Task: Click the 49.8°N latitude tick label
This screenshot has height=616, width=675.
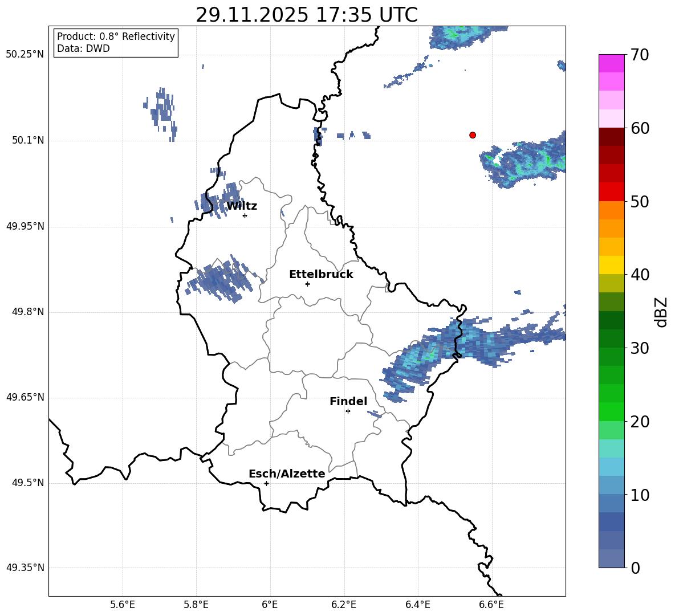Action: click(28, 312)
